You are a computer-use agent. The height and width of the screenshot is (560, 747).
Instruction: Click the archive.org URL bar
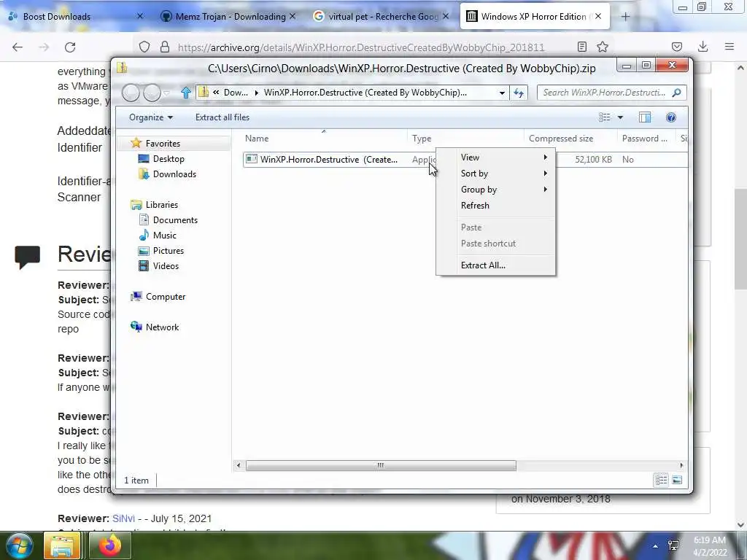point(361,47)
